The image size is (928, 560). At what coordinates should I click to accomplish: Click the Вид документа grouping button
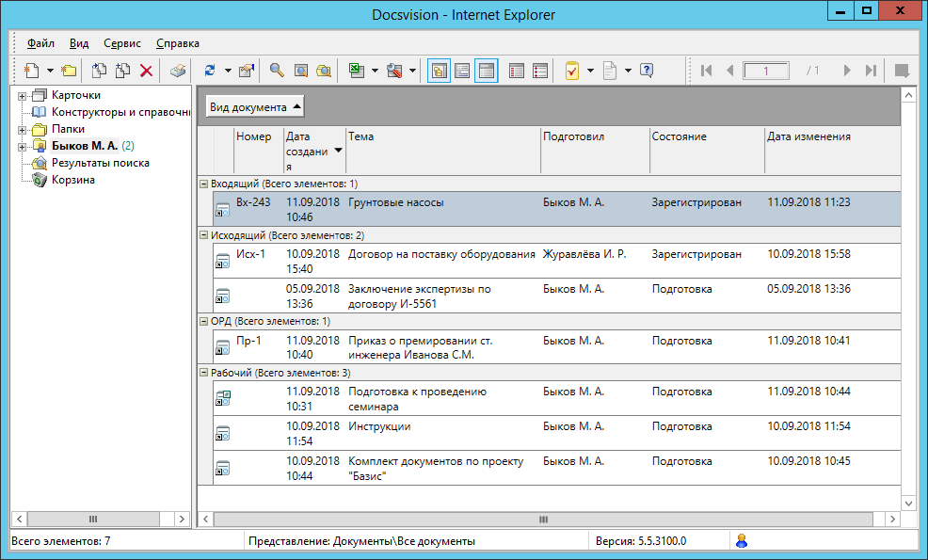point(255,107)
